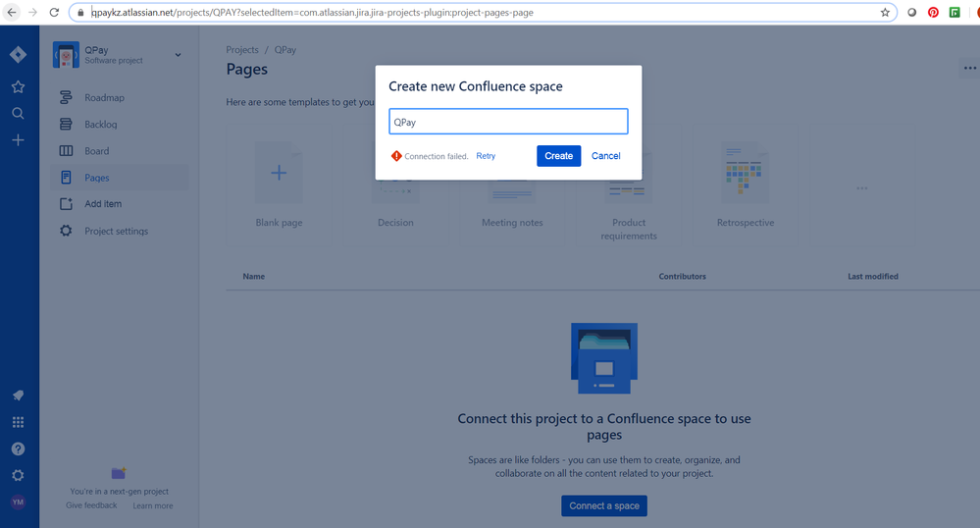Open the page more actions ellipsis
This screenshot has height=528, width=980.
click(969, 68)
